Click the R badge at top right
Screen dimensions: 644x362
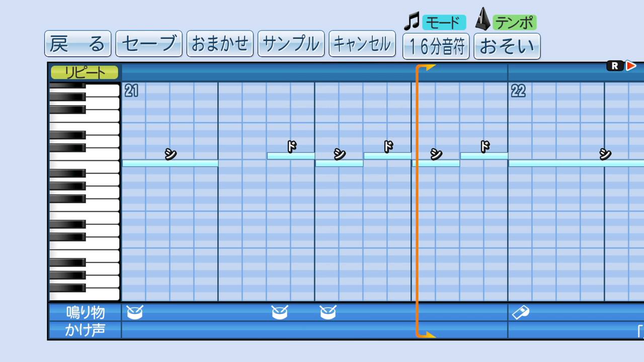pos(614,66)
